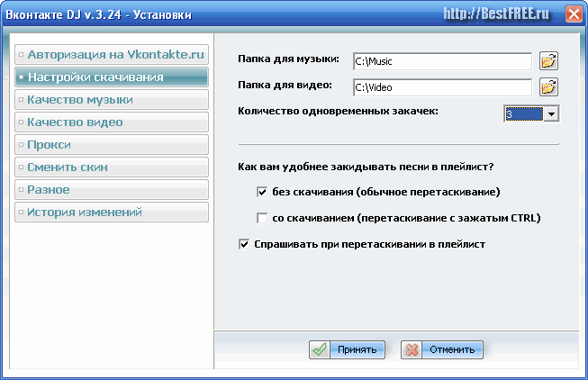Select 'Настройки скачивания' section

point(112,77)
